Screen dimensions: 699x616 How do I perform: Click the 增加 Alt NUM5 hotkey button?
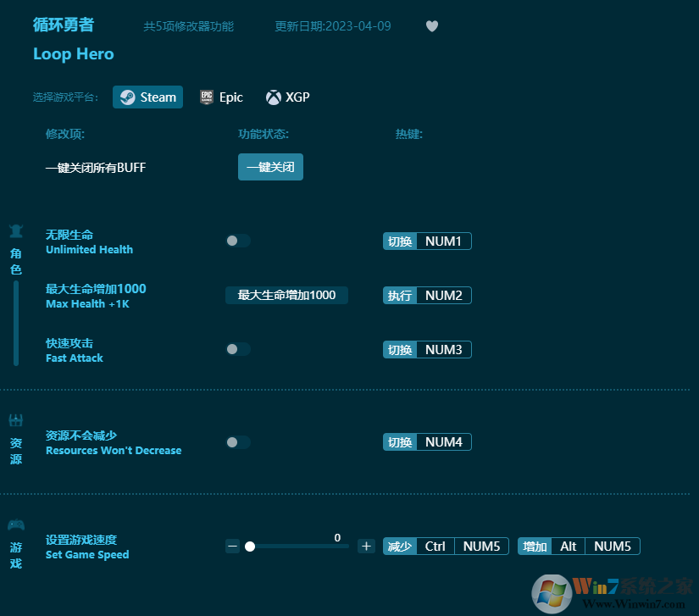click(x=578, y=546)
